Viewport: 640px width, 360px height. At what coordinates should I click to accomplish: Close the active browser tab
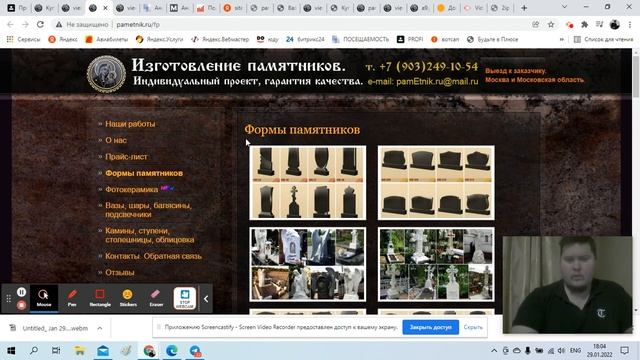105,8
